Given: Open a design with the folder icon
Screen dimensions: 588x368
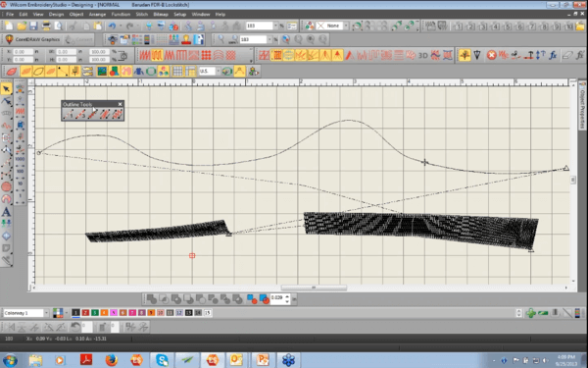Looking at the screenshot, I should [x=22, y=26].
